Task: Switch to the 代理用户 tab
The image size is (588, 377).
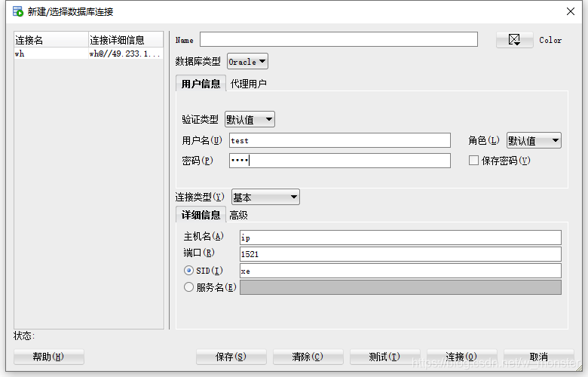Action: (x=248, y=84)
